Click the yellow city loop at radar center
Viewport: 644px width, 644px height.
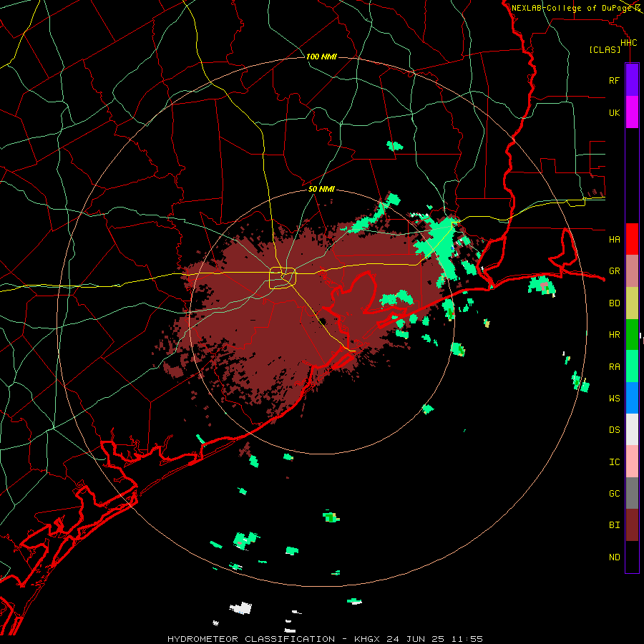283,278
